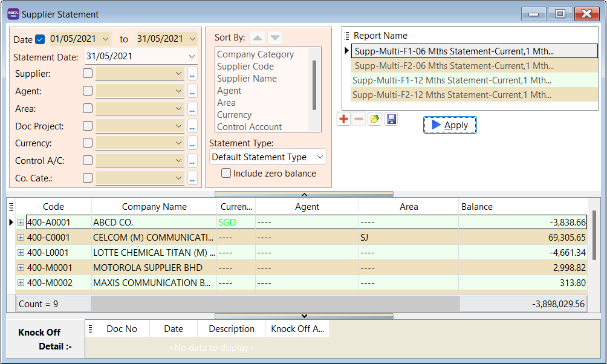Select Supp-Multi-F1-12 Mths Statement report
Image resolution: width=607 pixels, height=364 pixels.
point(452,80)
